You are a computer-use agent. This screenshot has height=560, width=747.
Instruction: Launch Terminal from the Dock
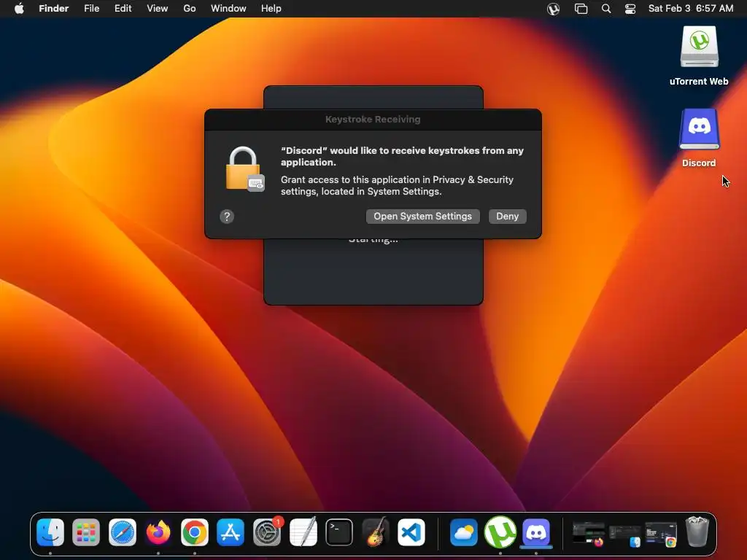pyautogui.click(x=339, y=532)
